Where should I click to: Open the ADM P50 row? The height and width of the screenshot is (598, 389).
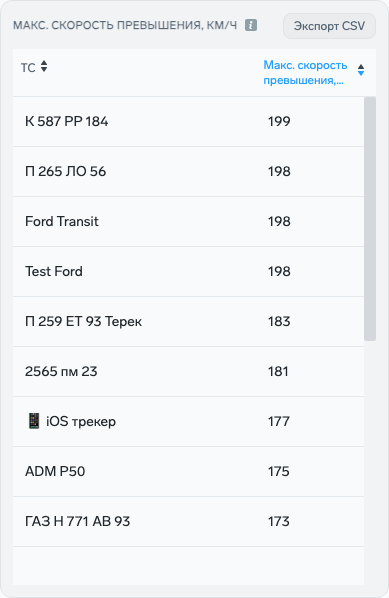click(188, 471)
